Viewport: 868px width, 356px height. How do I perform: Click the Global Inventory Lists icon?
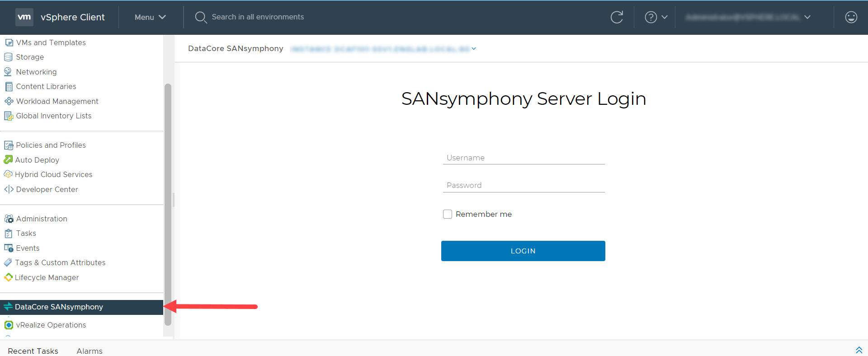tap(9, 116)
